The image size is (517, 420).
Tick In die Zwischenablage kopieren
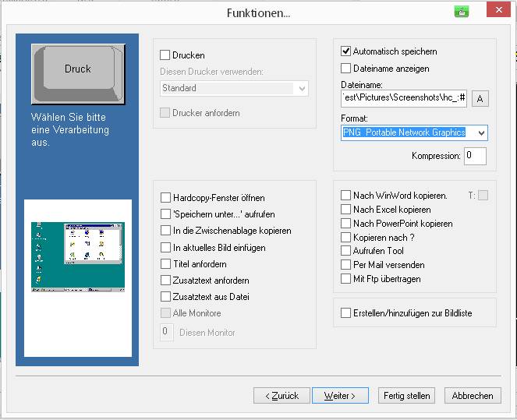[165, 230]
